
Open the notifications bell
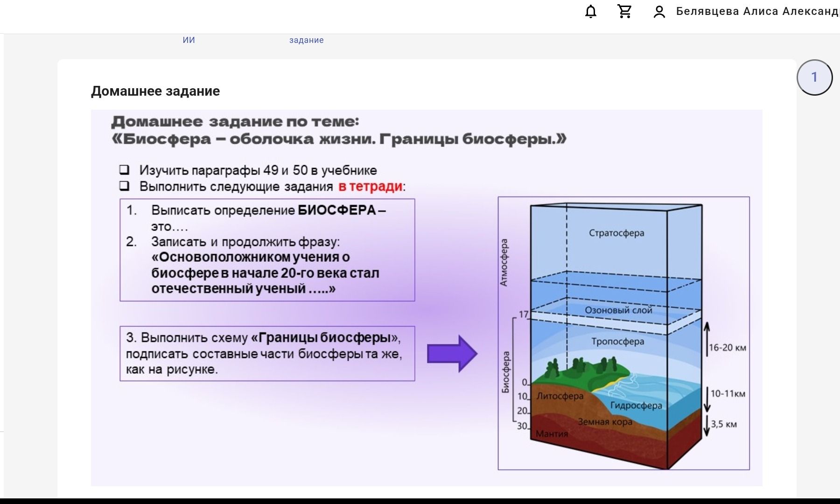(591, 11)
